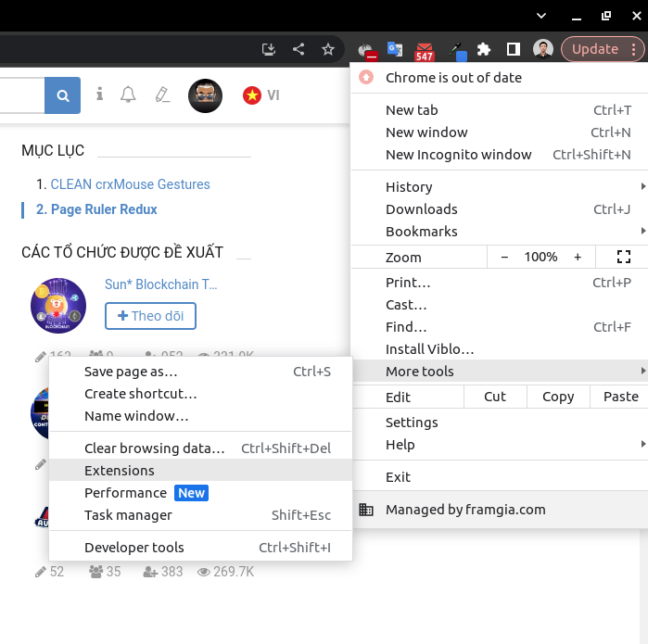The image size is (648, 644).
Task: Expand the History submenu
Action: tap(500, 187)
